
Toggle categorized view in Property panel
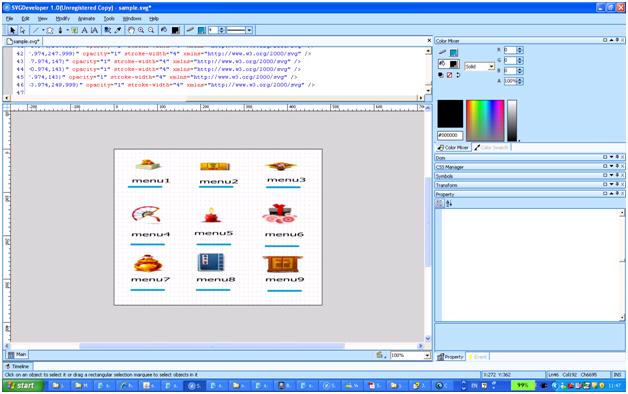pos(439,203)
